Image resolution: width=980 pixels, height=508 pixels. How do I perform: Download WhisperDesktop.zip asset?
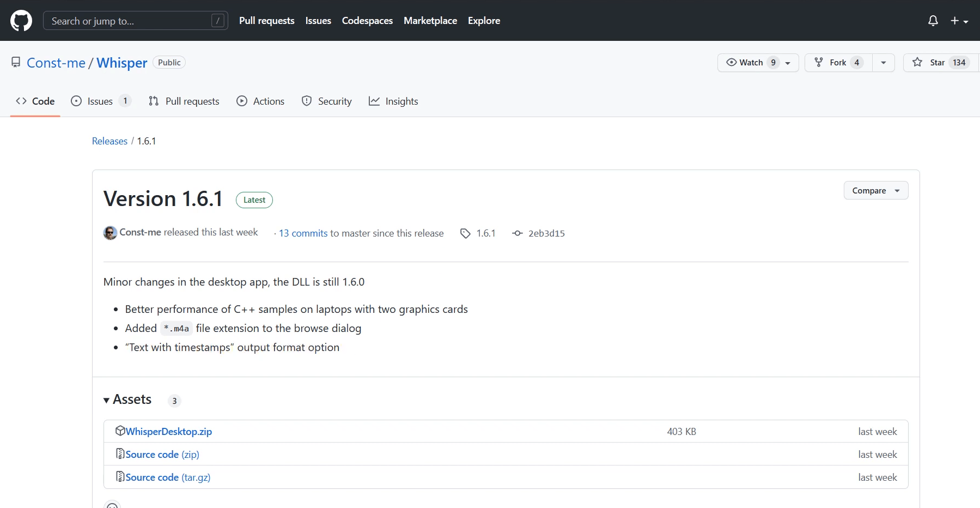[x=168, y=431]
